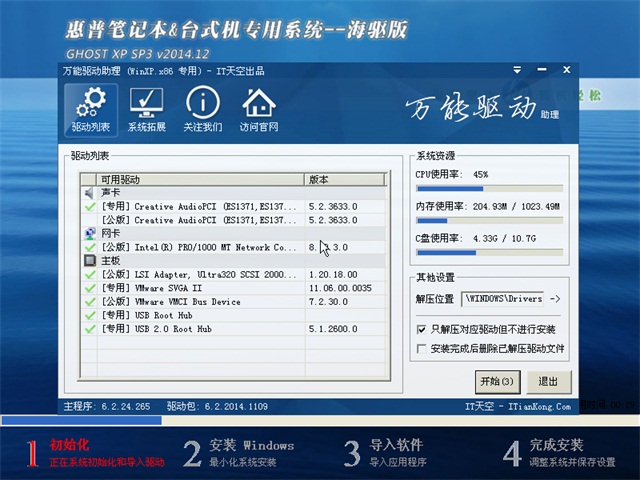
Task: Enable 安装完成后删除已解压驱动文件 checkbox
Action: 421,349
